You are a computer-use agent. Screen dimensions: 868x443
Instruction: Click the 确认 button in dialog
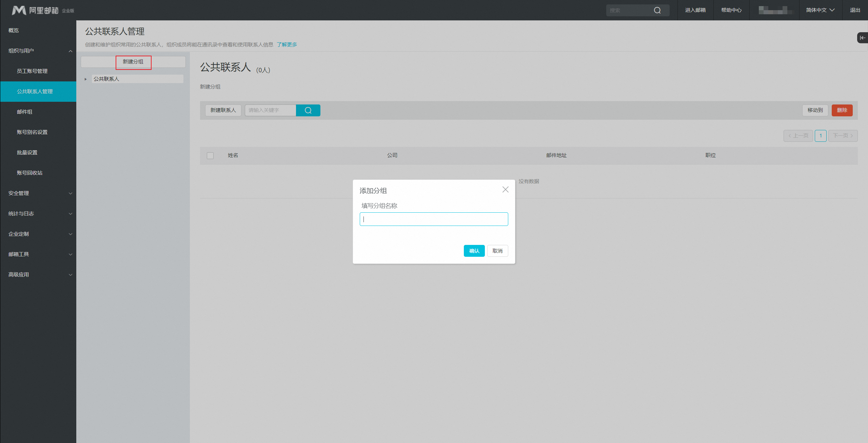click(x=474, y=251)
